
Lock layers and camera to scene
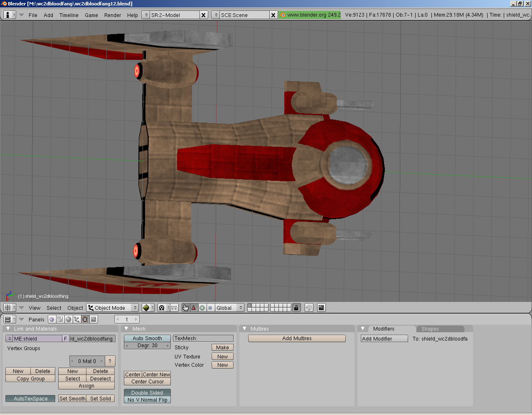296,308
